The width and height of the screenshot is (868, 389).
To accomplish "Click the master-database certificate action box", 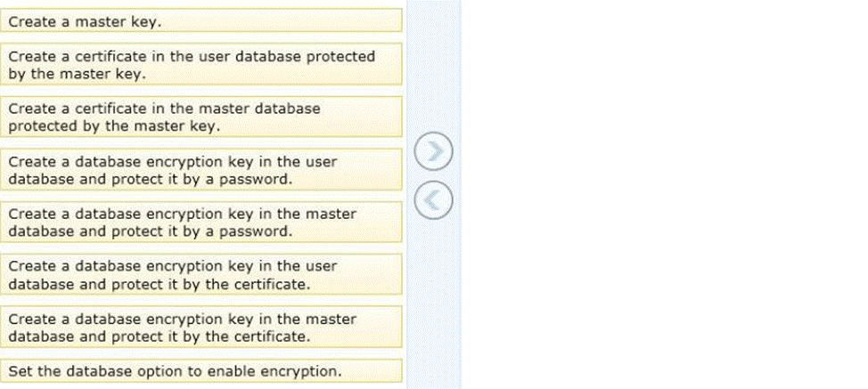I will pos(201,117).
